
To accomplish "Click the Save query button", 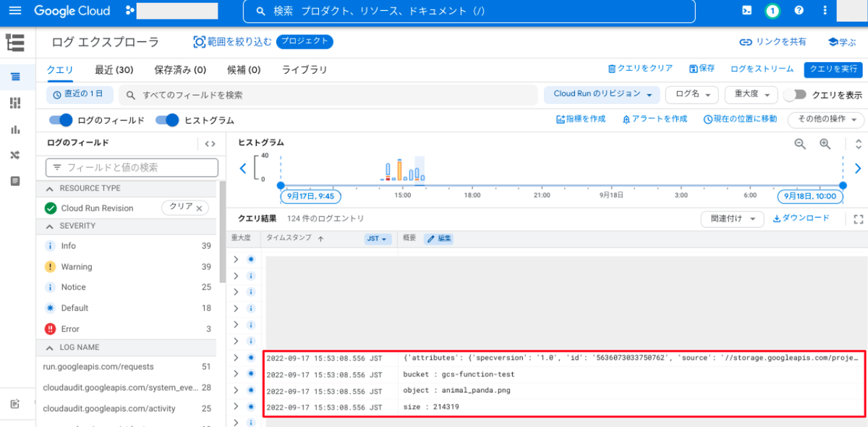I will 702,69.
